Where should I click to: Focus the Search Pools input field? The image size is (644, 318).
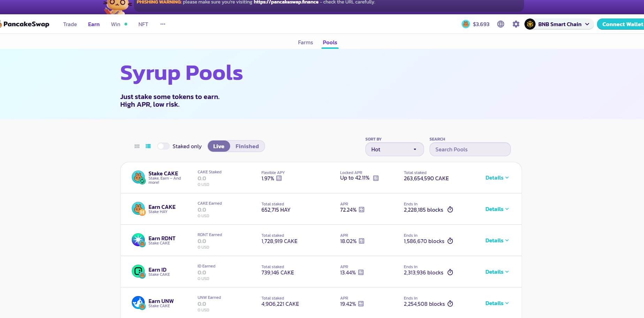point(470,149)
